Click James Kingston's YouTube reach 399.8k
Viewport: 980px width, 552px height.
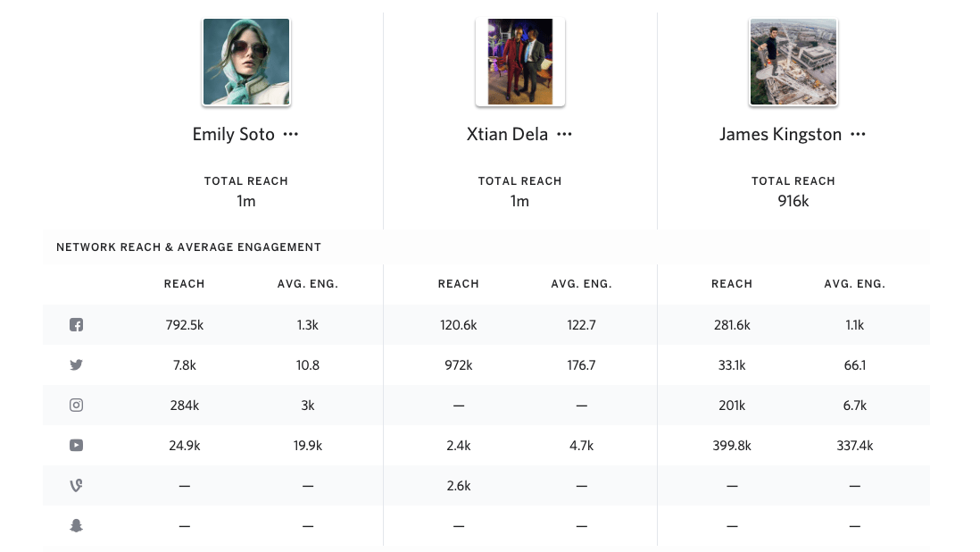pyautogui.click(x=732, y=446)
